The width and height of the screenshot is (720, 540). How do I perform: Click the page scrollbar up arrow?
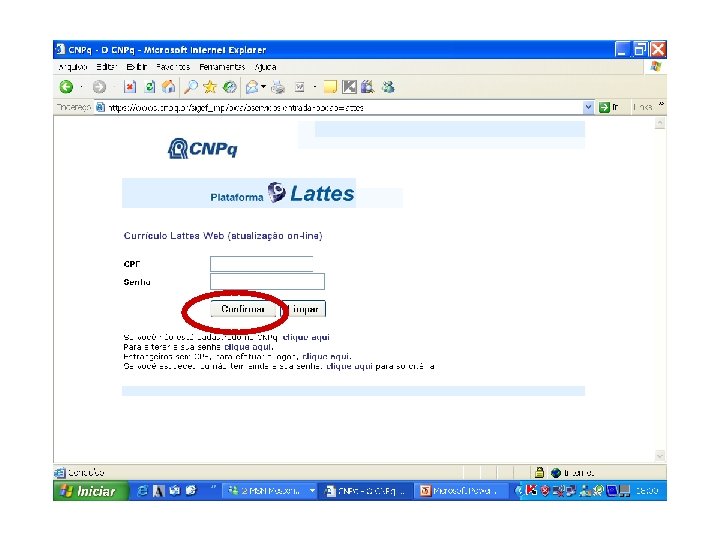(x=660, y=123)
